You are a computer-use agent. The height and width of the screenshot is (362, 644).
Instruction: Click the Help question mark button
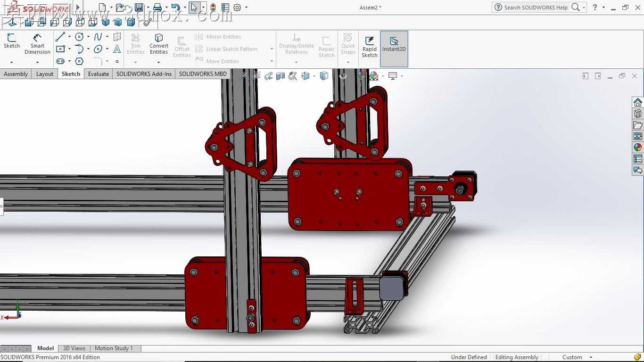[x=595, y=7]
